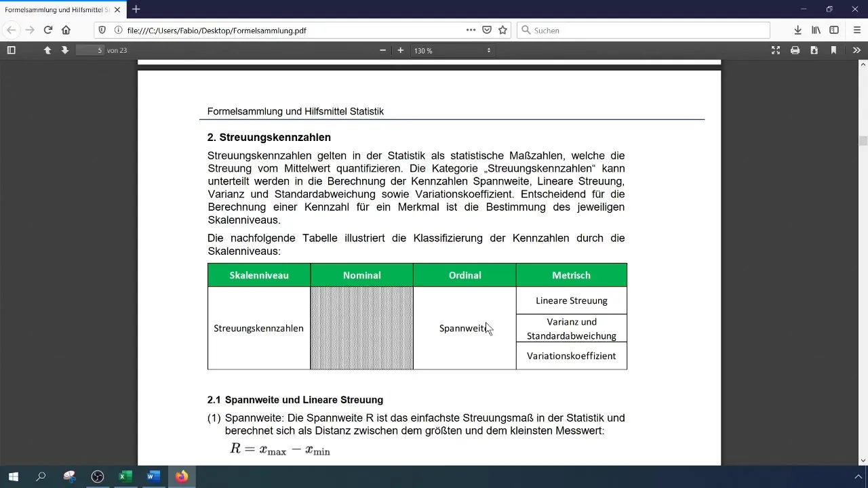Screen dimensions: 868x488
Task: Zoom out of the PDF
Action: [382, 50]
